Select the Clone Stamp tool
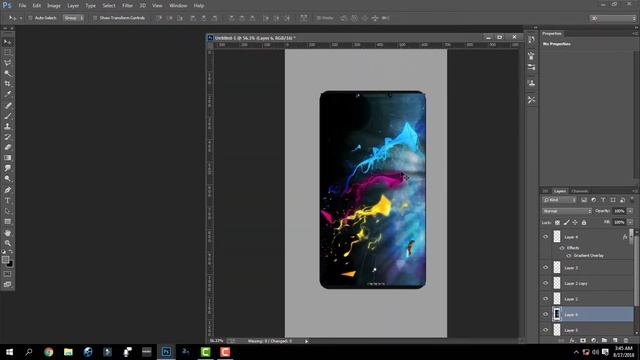 point(7,126)
